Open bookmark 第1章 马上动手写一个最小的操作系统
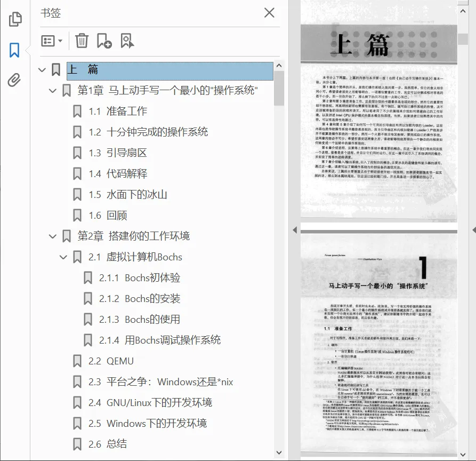 [x=167, y=90]
